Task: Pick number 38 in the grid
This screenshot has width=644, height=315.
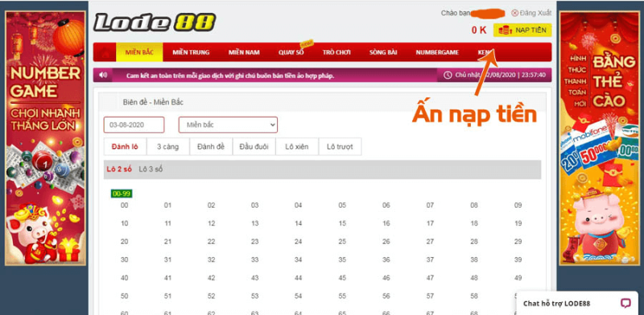Action: 474,259
